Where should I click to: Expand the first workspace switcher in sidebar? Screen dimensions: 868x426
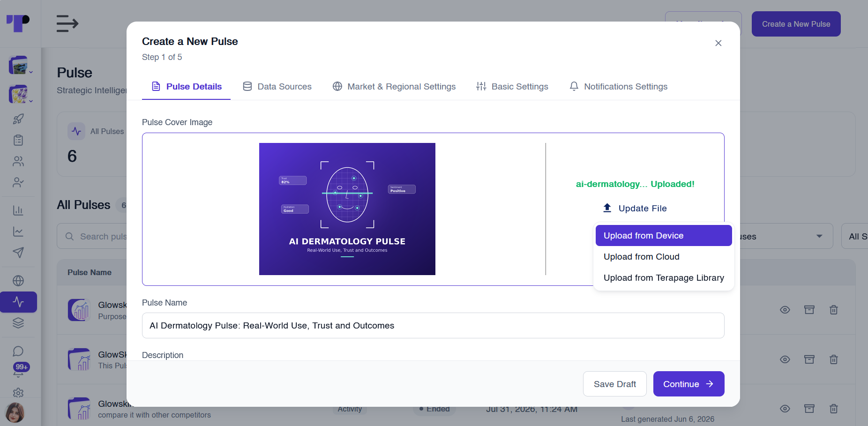20,65
